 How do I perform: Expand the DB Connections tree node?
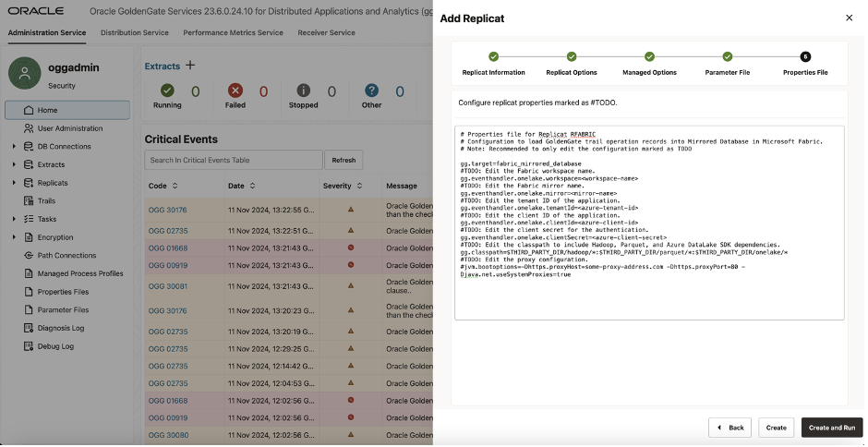pyautogui.click(x=14, y=146)
